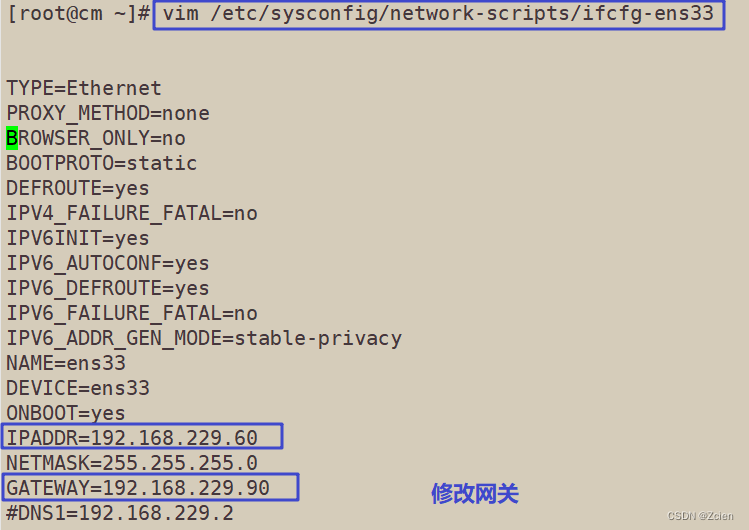The width and height of the screenshot is (749, 530).
Task: Place cursor on IPV6INIT=yes line
Action: 78,238
